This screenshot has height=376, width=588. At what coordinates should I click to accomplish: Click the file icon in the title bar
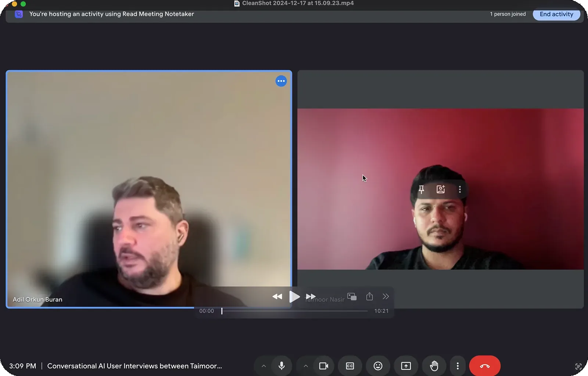[237, 3]
